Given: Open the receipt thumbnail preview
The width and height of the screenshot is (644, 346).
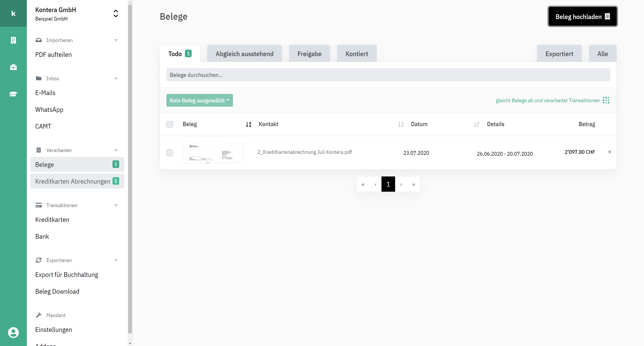Looking at the screenshot, I should (213, 153).
